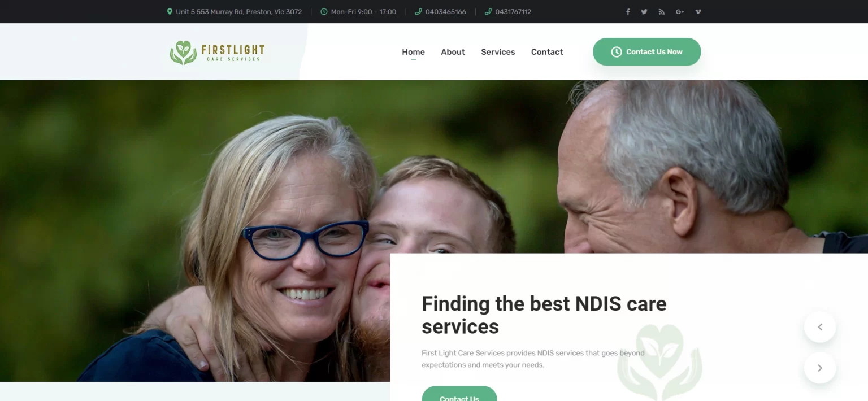The height and width of the screenshot is (401, 868).
Task: Click the phone icon next to 0431767112
Action: 488,11
